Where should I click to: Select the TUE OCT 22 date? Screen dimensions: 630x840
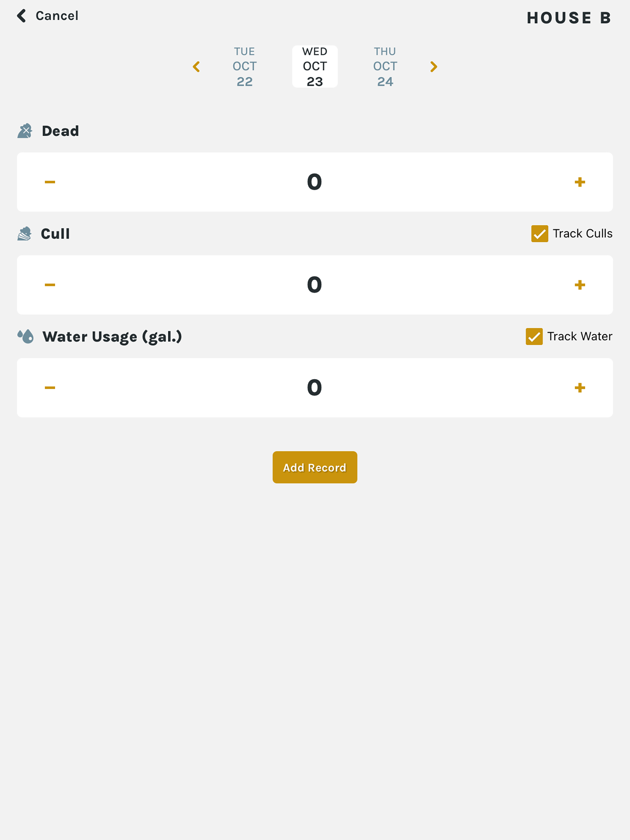tap(245, 66)
